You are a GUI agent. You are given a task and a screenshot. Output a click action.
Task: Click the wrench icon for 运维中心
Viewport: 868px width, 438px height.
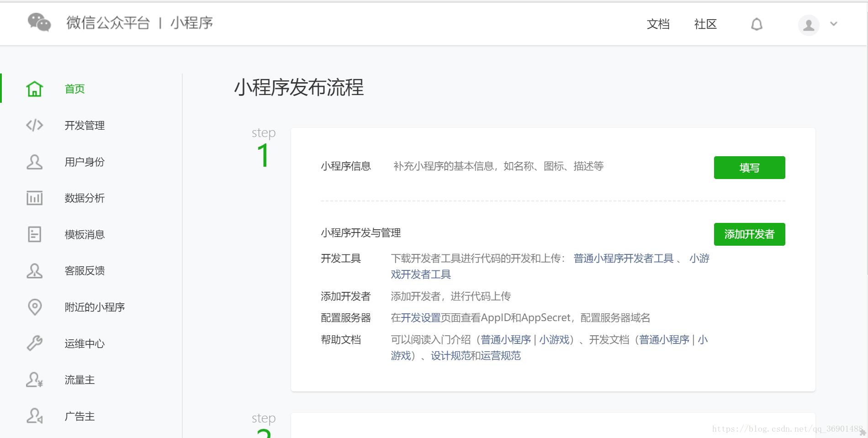tap(35, 343)
